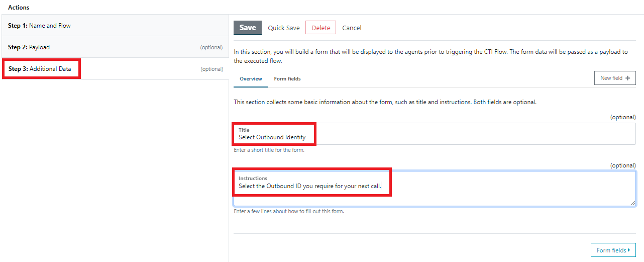This screenshot has width=644, height=262.
Task: Click 'Enter a few lines about how to fill out this form.'
Action: pyautogui.click(x=289, y=211)
